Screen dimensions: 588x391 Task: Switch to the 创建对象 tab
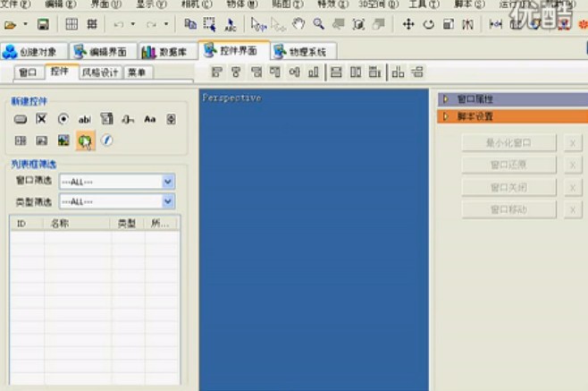[34, 52]
